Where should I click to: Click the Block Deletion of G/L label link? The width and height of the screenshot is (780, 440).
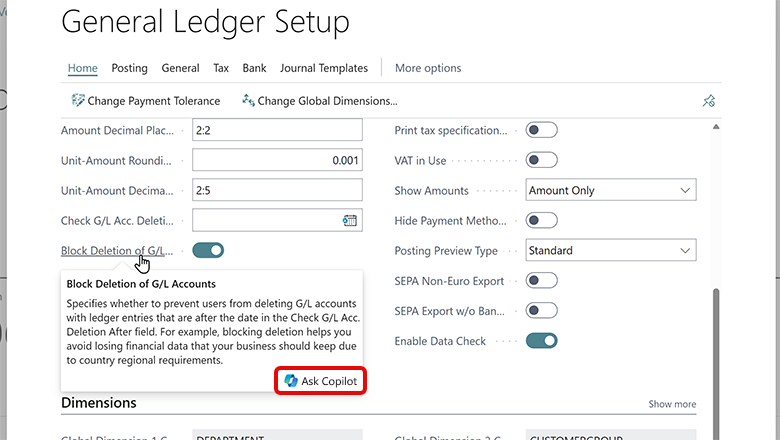pyautogui.click(x=117, y=251)
